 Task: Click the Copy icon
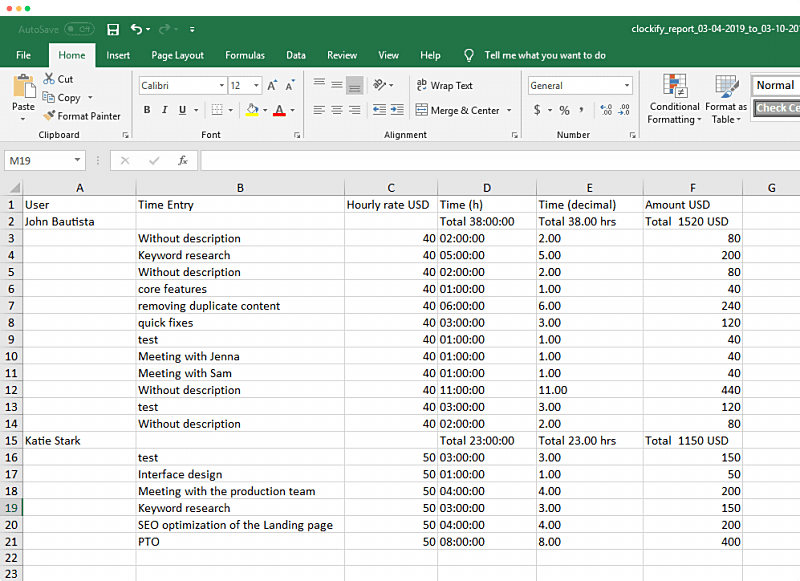[48, 97]
